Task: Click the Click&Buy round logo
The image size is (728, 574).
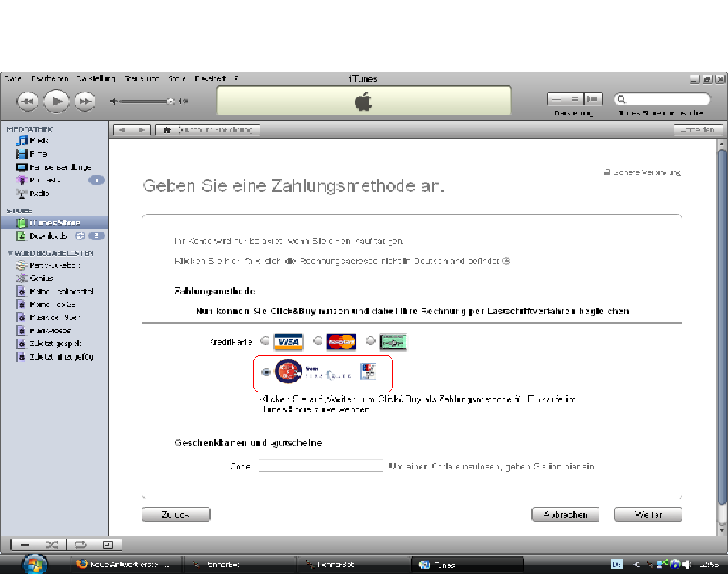Action: pyautogui.click(x=289, y=371)
